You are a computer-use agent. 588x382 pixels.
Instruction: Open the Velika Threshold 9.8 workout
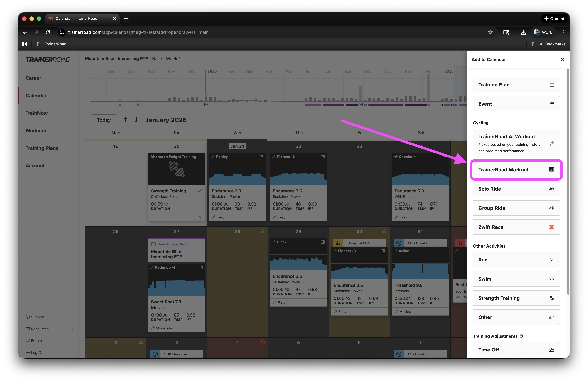point(420,281)
